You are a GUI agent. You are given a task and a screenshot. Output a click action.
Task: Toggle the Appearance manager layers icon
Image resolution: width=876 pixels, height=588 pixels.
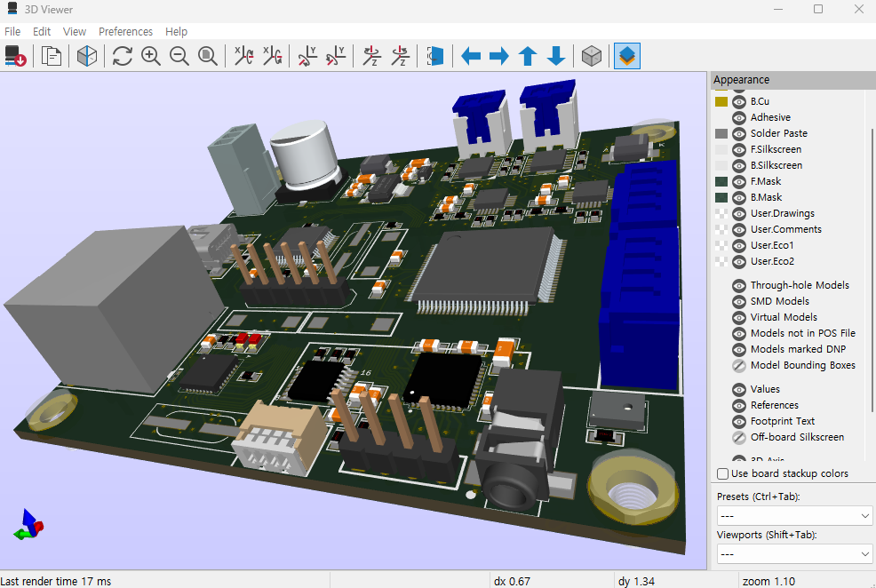point(627,57)
